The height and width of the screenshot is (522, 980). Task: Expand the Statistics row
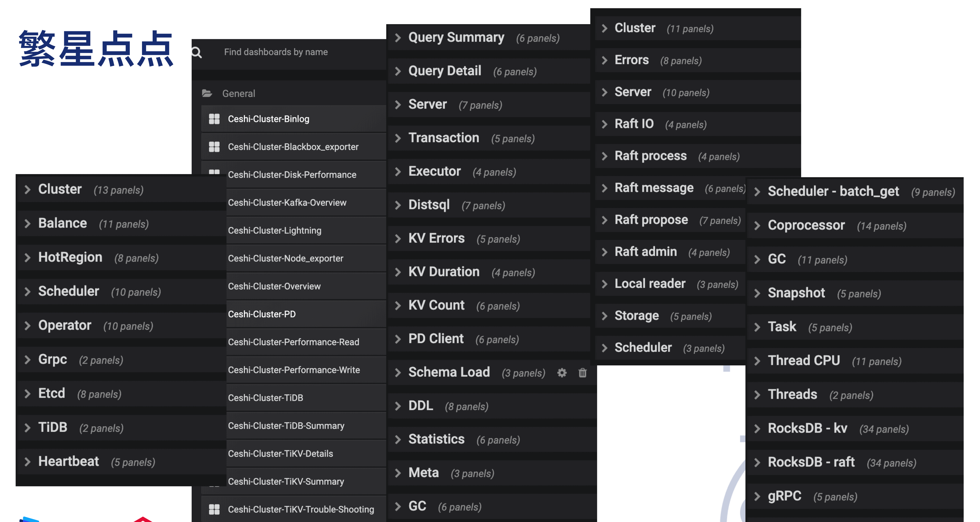(x=492, y=439)
